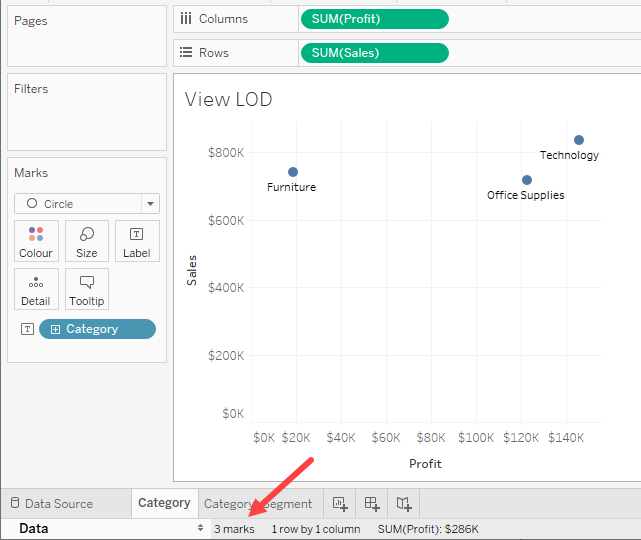Click the label type icon beside Category pill
641x540 pixels.
[x=27, y=329]
